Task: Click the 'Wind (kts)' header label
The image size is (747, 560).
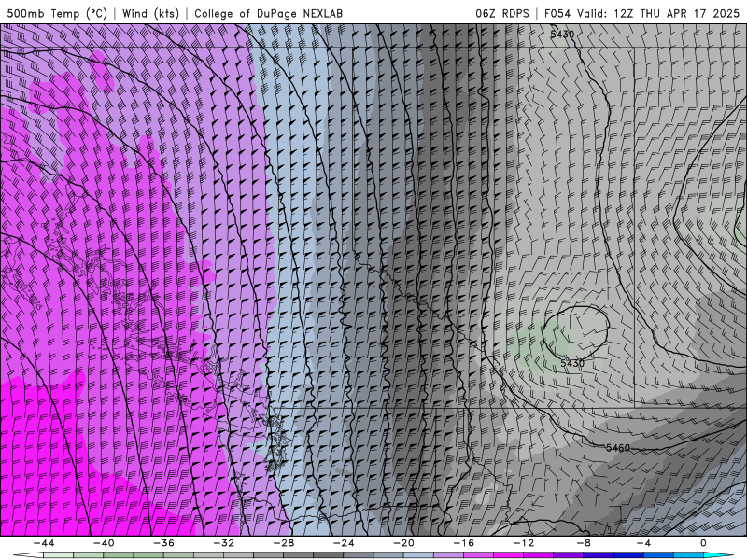Action: [x=151, y=13]
